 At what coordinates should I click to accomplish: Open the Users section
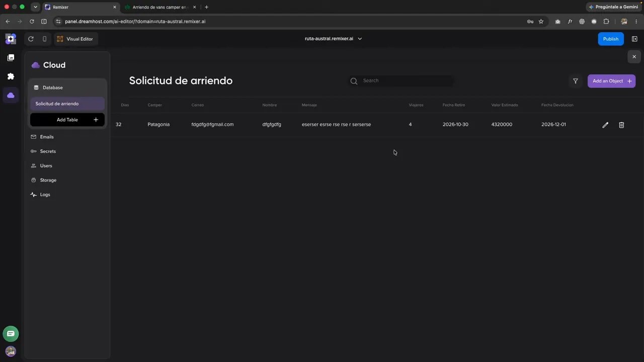click(x=46, y=165)
